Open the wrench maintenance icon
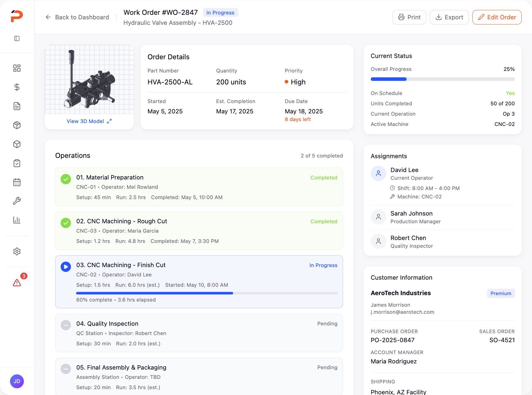Screen dimensions: 532x395 (x=17, y=201)
